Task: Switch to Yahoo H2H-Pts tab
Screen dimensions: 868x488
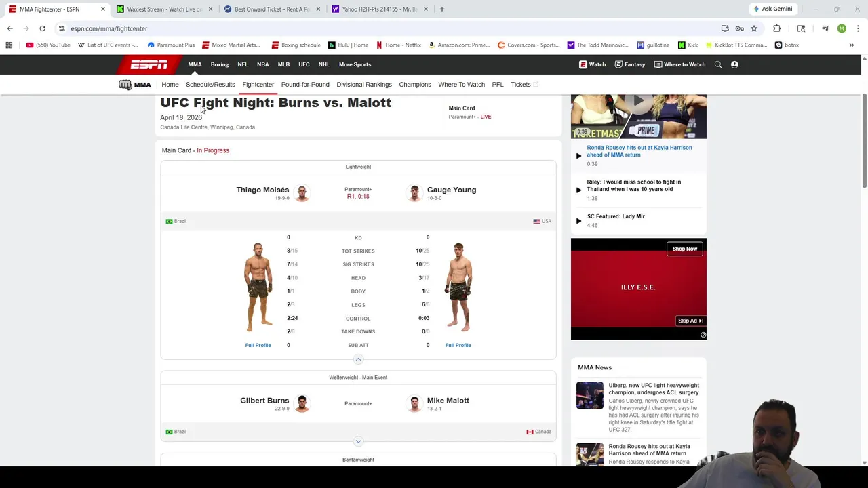Action: tap(379, 9)
